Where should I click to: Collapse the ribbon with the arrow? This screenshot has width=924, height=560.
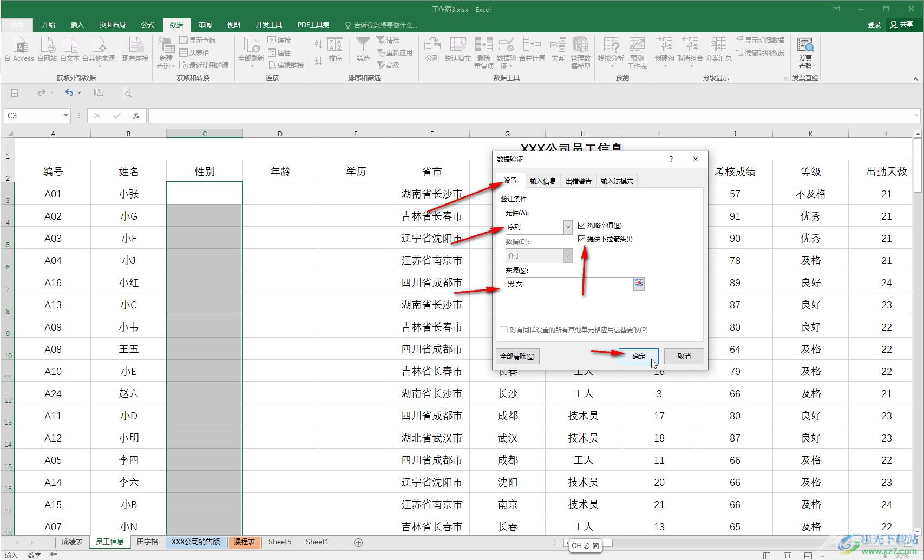point(915,79)
